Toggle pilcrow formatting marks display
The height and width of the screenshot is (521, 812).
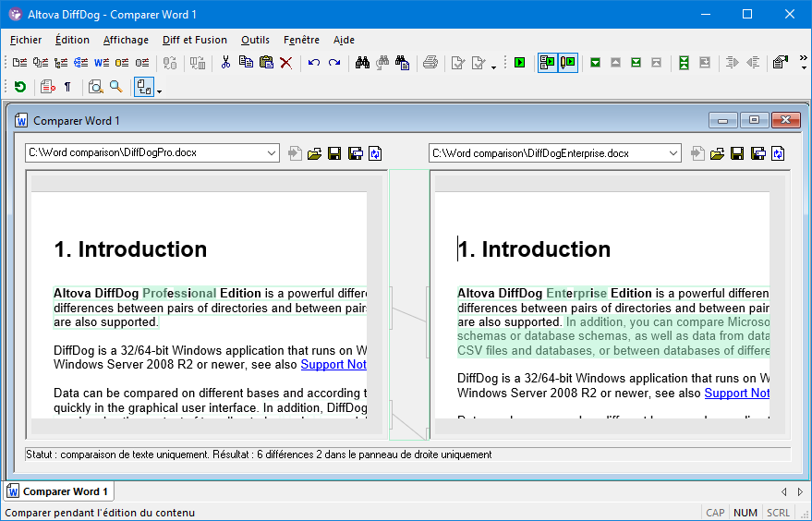coord(67,87)
